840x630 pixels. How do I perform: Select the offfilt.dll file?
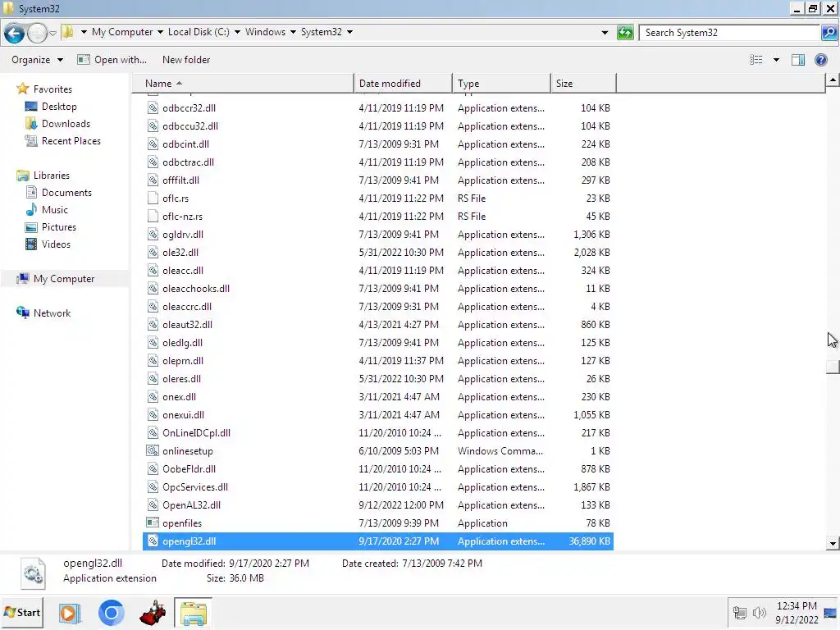(x=378, y=180)
